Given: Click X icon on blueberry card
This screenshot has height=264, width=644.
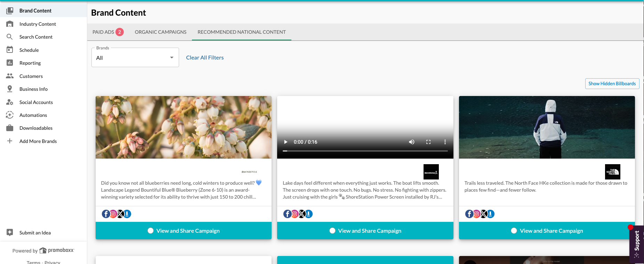Looking at the screenshot, I should (x=120, y=214).
